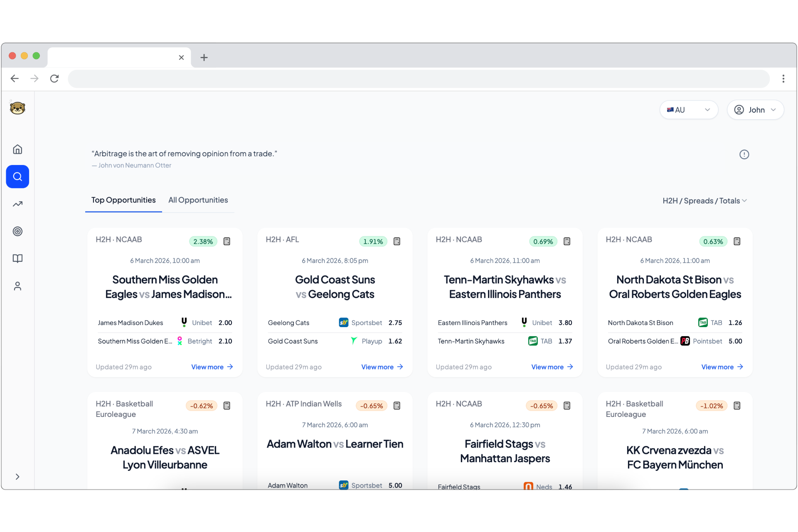Switch to the All Opportunities tab
This screenshot has width=798, height=532.
(x=198, y=200)
